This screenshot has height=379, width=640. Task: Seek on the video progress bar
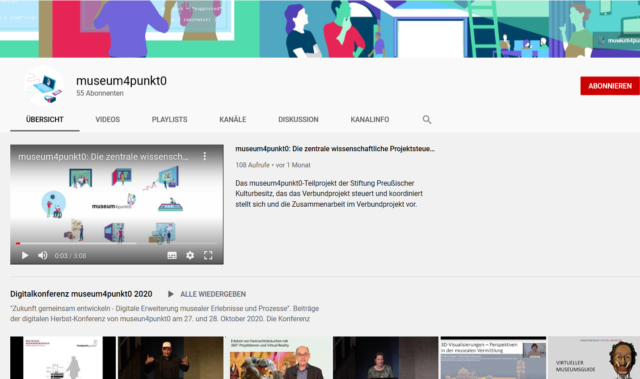coord(117,244)
